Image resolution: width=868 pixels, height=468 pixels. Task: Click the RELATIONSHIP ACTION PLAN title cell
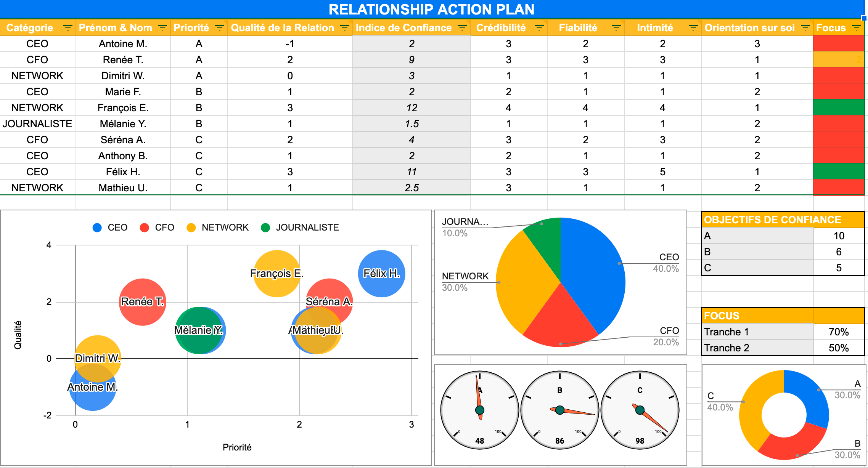[431, 9]
